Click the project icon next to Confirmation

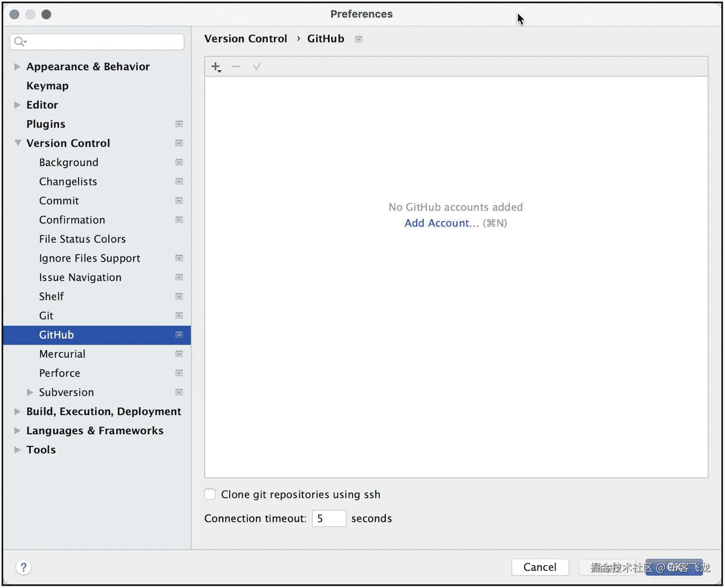point(179,220)
